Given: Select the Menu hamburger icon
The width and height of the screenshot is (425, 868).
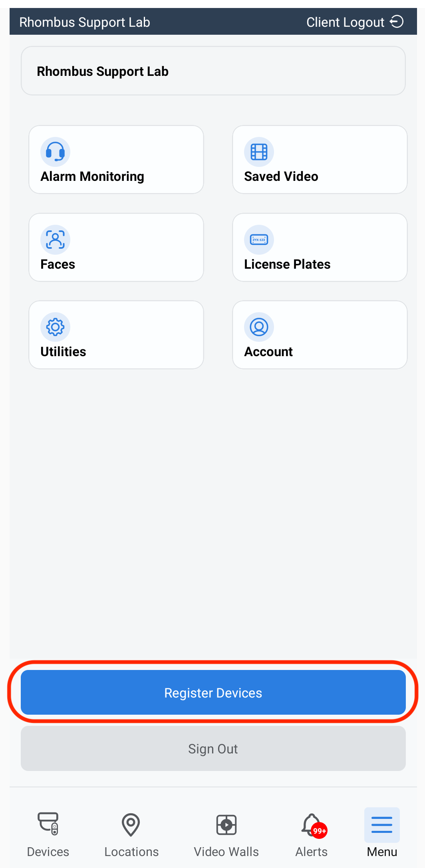Looking at the screenshot, I should pos(382,824).
